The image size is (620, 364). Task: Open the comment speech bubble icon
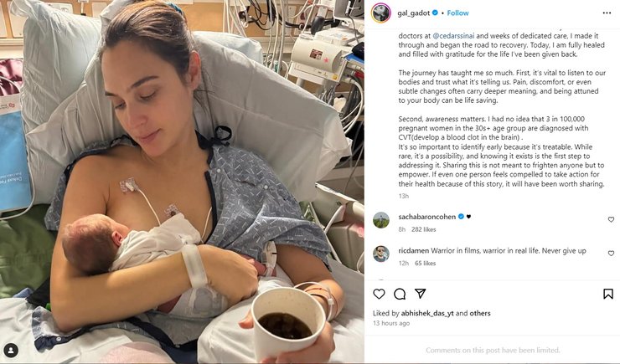[400, 294]
